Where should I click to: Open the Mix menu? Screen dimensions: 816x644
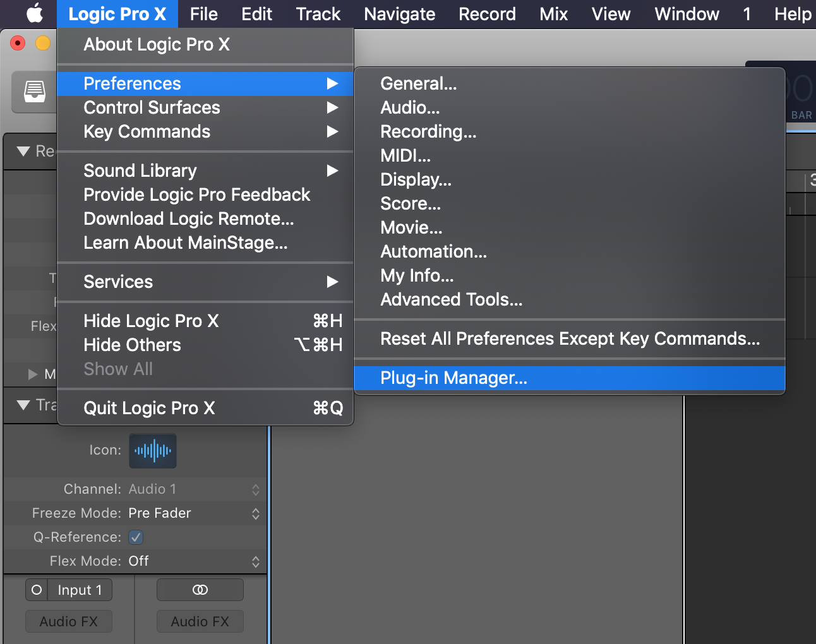click(x=554, y=14)
